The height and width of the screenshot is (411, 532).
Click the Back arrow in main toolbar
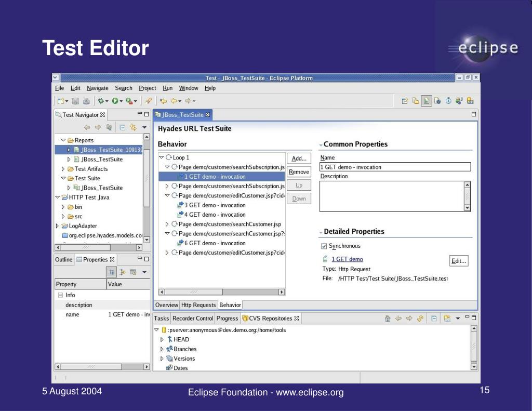[174, 101]
